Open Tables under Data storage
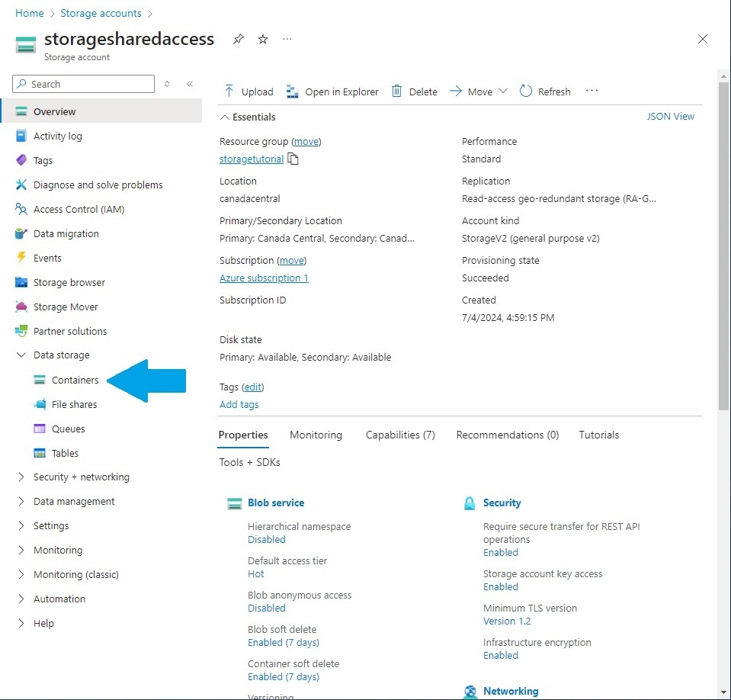Image resolution: width=731 pixels, height=700 pixels. (x=65, y=453)
